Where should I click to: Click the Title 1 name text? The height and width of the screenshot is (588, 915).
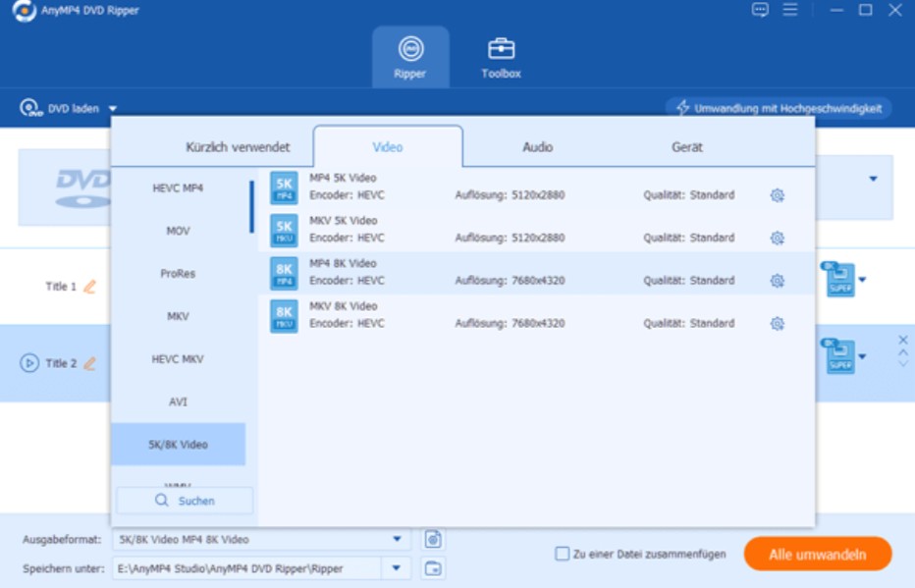point(61,287)
